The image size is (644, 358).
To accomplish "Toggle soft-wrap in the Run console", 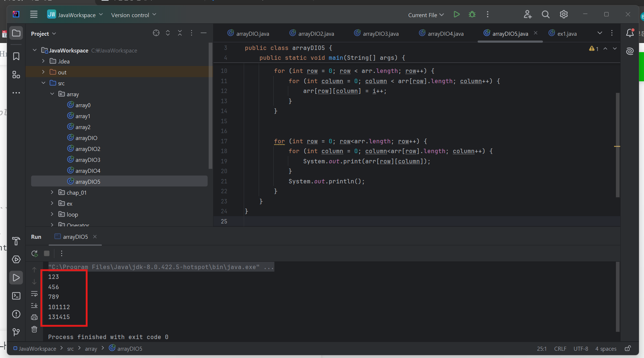I will 34,294.
